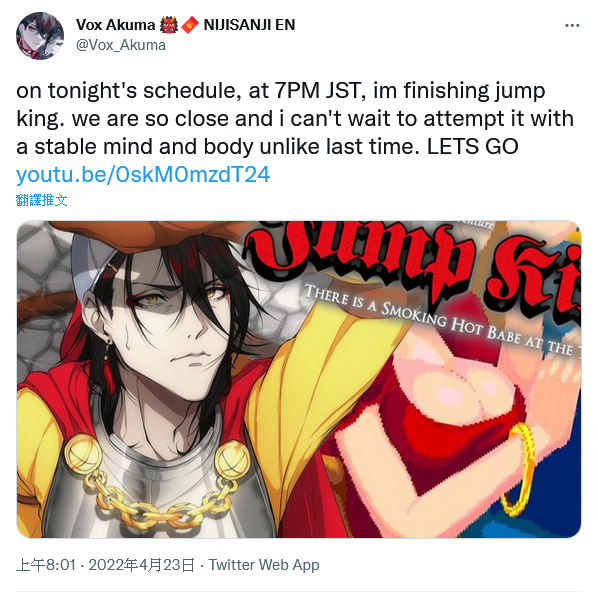The width and height of the screenshot is (598, 592).
Task: Open the Vox Akuma display name link
Action: point(115,25)
